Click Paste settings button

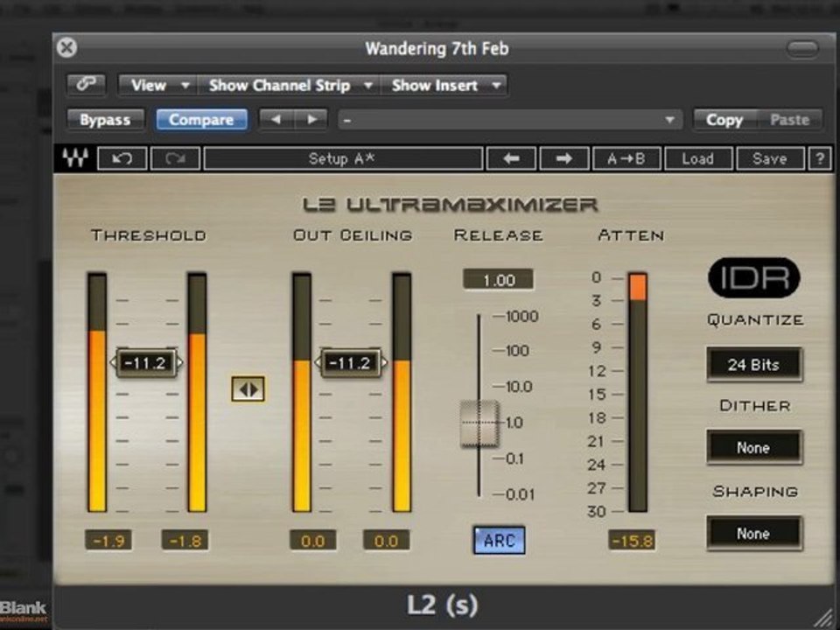(789, 120)
